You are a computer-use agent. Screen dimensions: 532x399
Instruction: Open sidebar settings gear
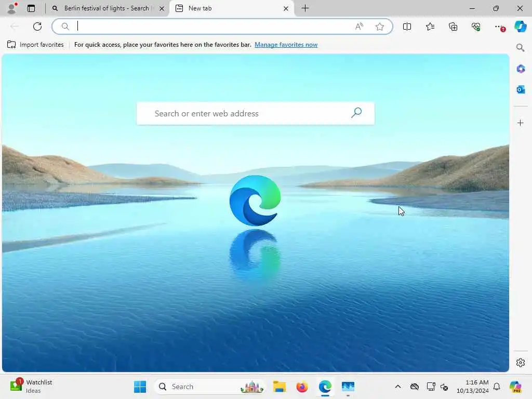[521, 363]
